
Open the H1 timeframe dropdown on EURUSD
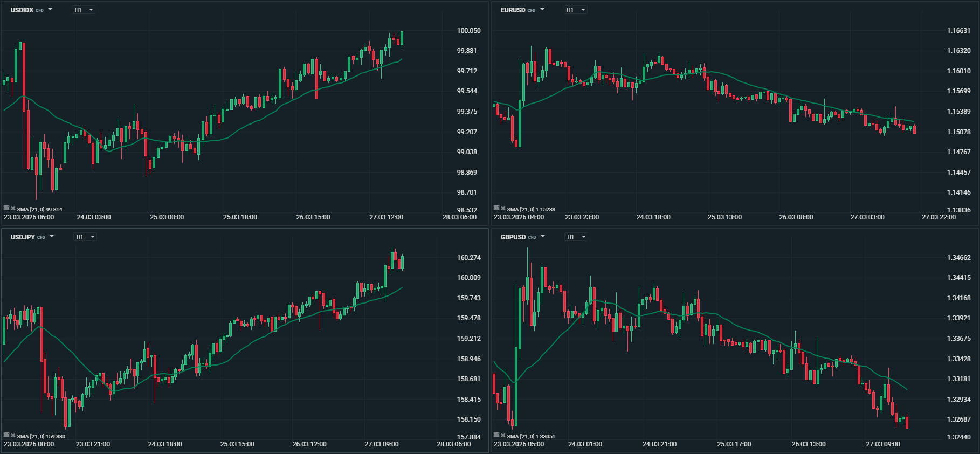click(x=575, y=10)
